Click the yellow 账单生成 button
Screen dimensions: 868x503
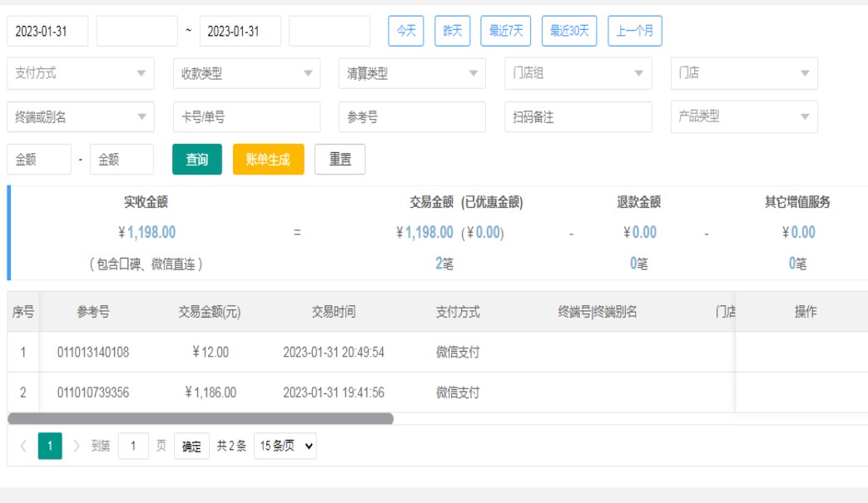click(x=268, y=160)
